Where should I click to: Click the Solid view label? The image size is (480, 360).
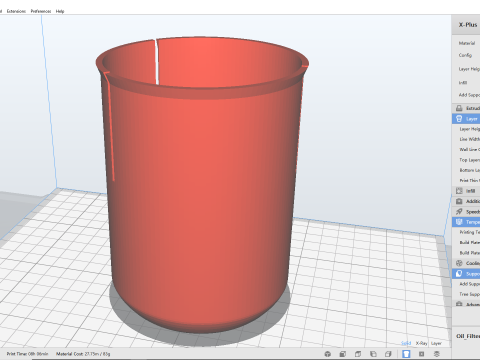click(x=406, y=343)
